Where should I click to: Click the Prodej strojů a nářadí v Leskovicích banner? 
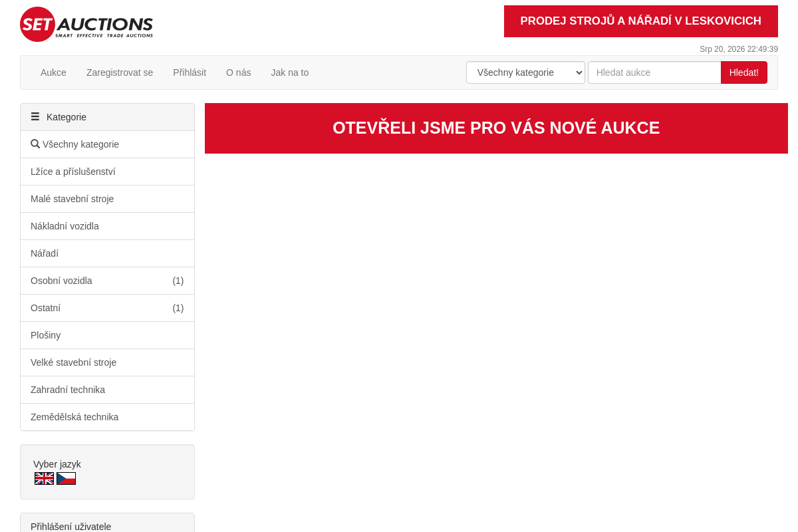pyautogui.click(x=641, y=21)
